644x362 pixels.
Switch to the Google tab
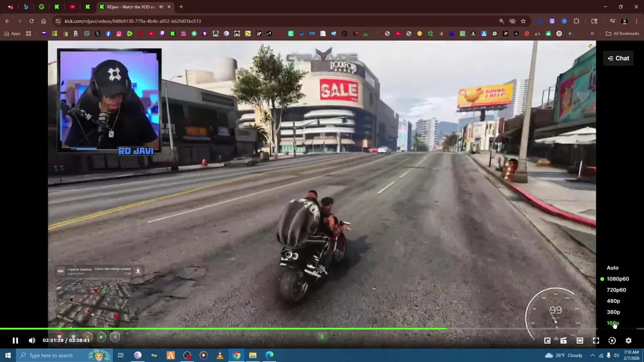41,7
